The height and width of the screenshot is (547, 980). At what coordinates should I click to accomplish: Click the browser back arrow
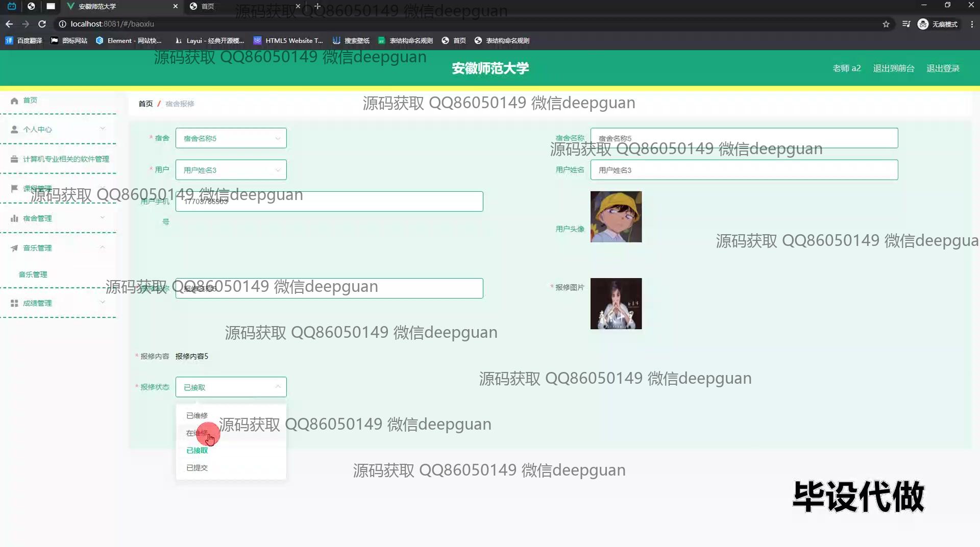9,24
